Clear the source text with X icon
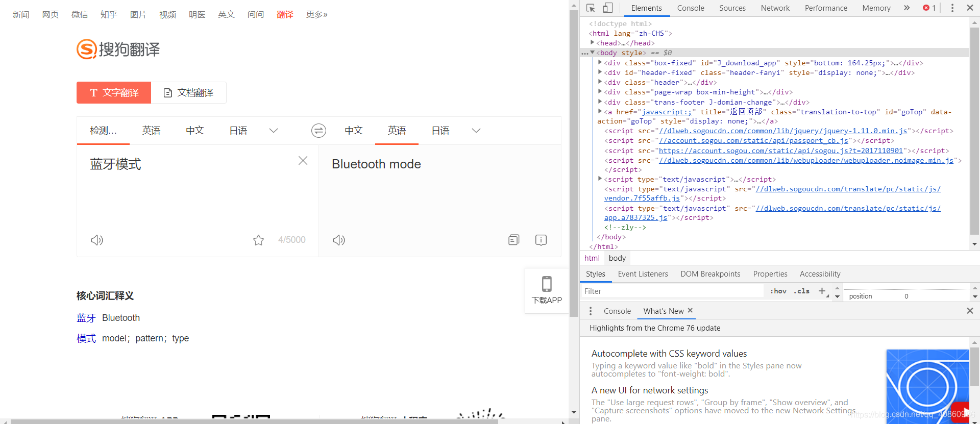980x424 pixels. [303, 161]
